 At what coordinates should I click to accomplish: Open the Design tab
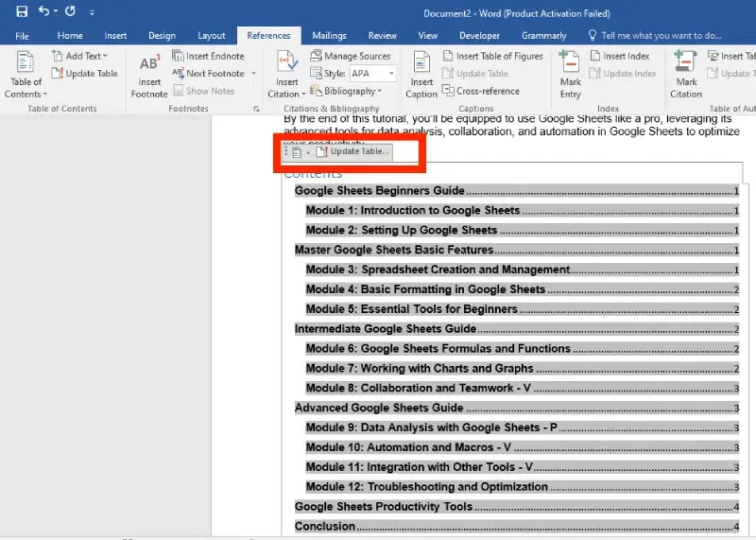click(x=162, y=36)
